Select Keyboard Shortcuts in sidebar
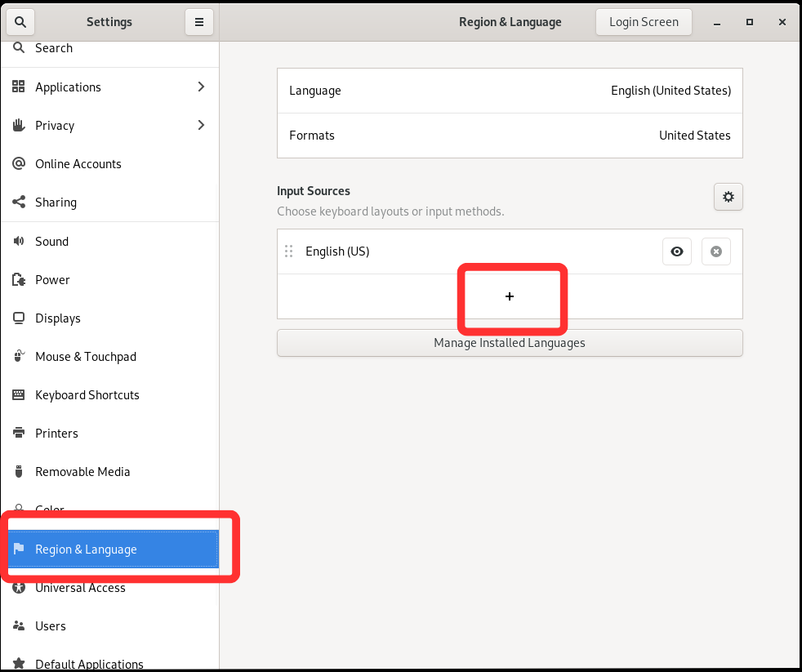Image resolution: width=802 pixels, height=672 pixels. [87, 395]
